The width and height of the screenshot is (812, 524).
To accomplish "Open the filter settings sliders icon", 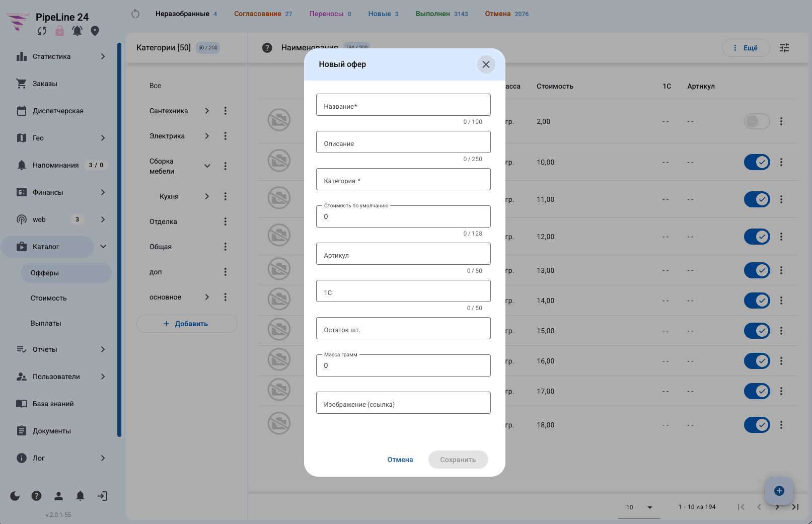I will tap(784, 48).
